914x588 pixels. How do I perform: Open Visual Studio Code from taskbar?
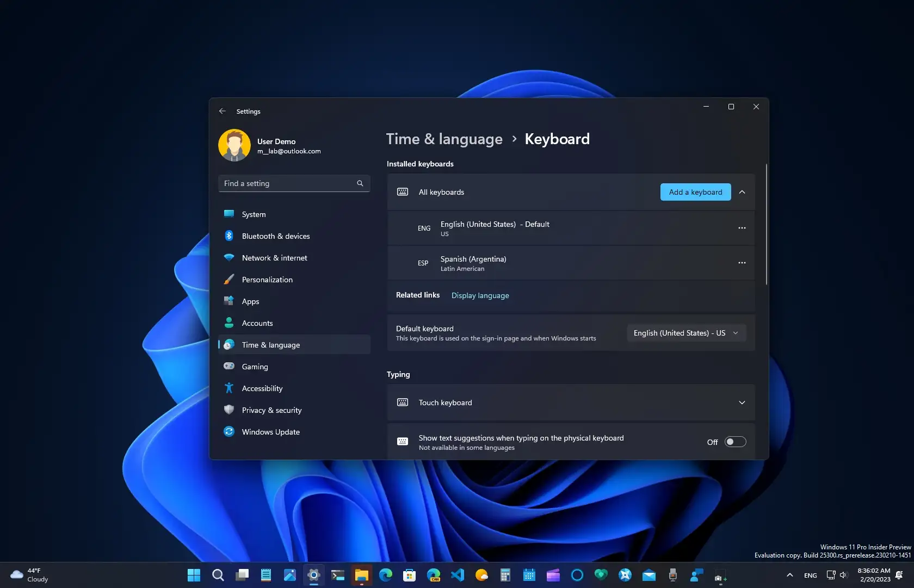click(458, 575)
